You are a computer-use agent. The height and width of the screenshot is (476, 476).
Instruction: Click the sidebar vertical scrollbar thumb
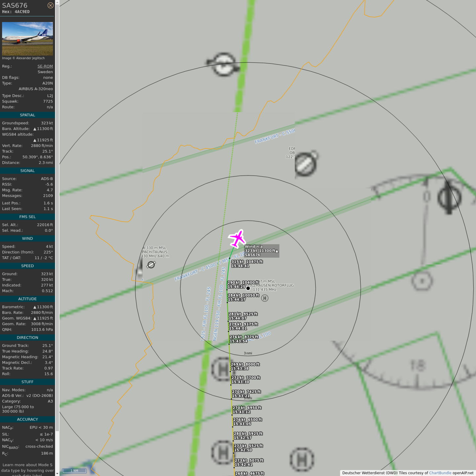coord(57,215)
